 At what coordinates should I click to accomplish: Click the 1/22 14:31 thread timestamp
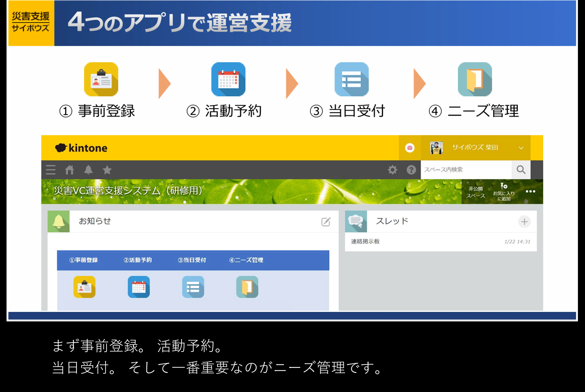(x=517, y=242)
